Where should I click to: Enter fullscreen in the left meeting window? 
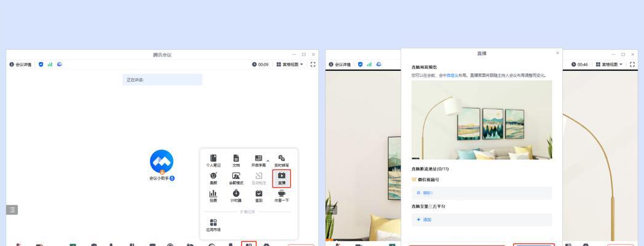313,65
